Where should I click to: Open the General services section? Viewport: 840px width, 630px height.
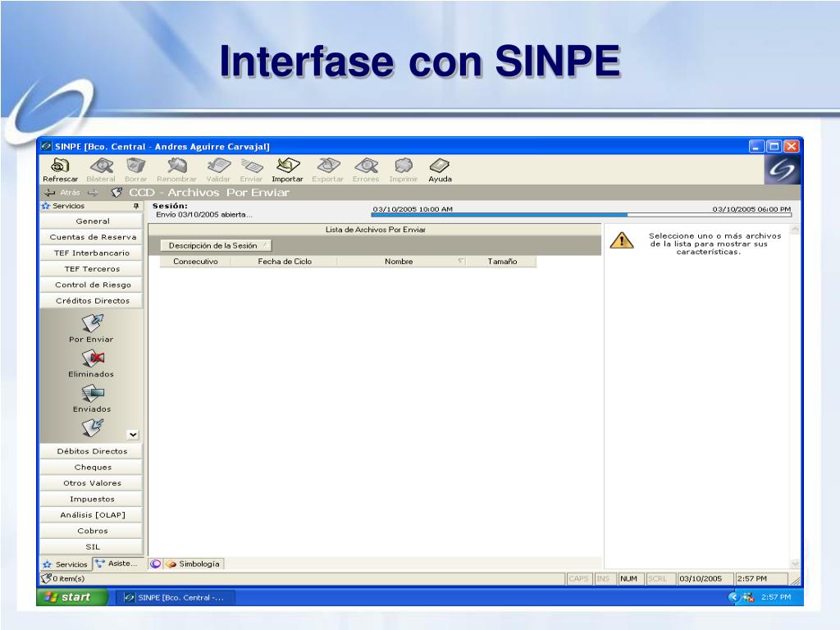coord(92,221)
